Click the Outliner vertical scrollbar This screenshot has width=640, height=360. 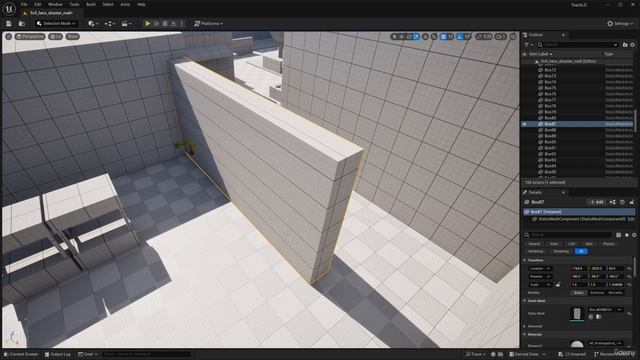635,120
